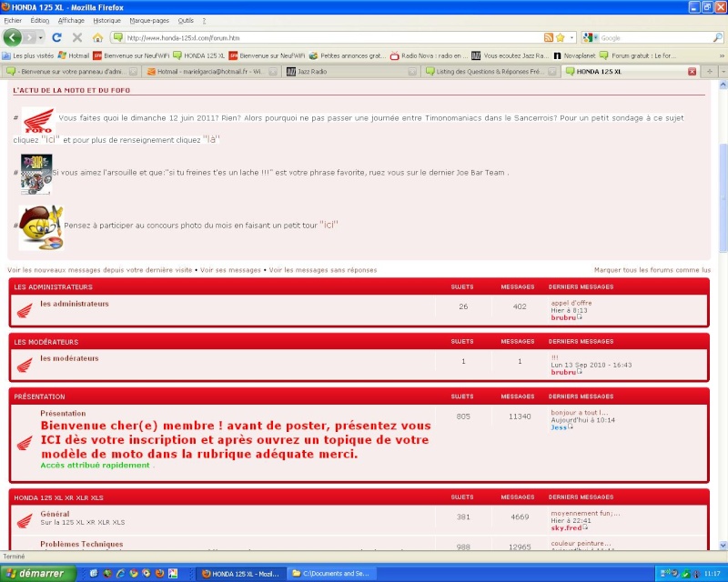Click the painter smiley image
The height and width of the screenshot is (582, 728).
41,228
